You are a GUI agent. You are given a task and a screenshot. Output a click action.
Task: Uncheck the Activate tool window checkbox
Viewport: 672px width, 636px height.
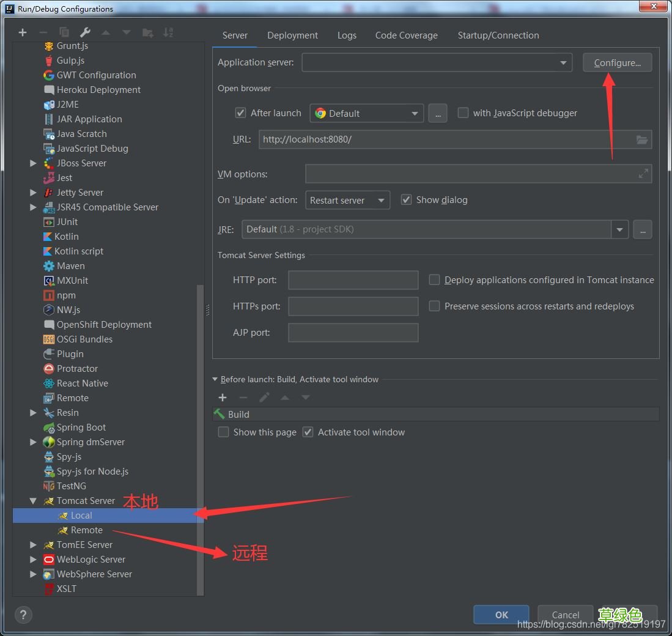click(308, 432)
